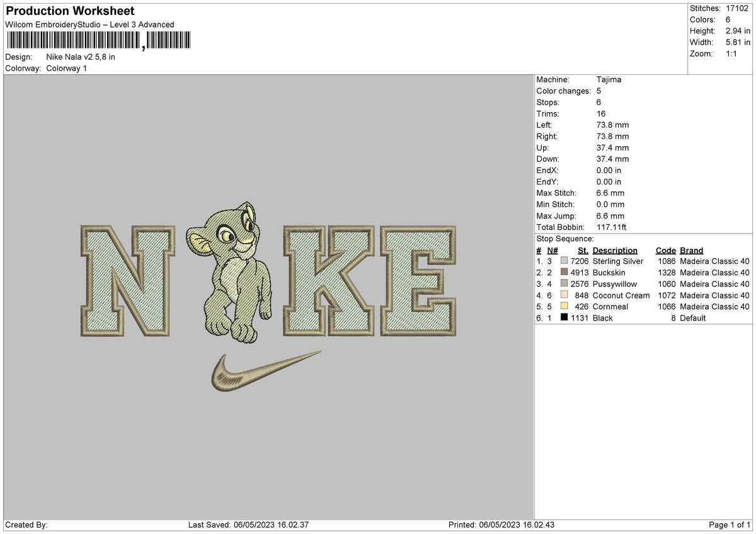The width and height of the screenshot is (756, 534).
Task: Click the 'Buckskin' description
Action: click(x=609, y=273)
